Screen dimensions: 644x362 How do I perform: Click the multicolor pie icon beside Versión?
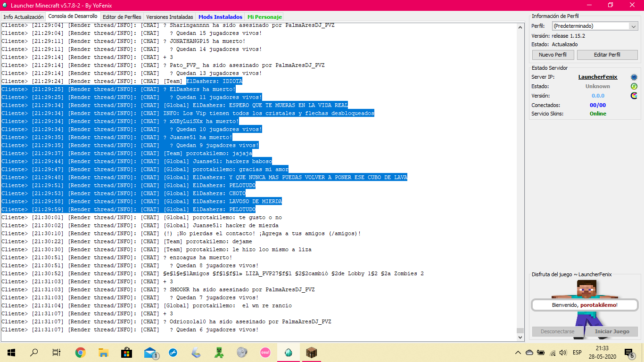click(x=634, y=96)
